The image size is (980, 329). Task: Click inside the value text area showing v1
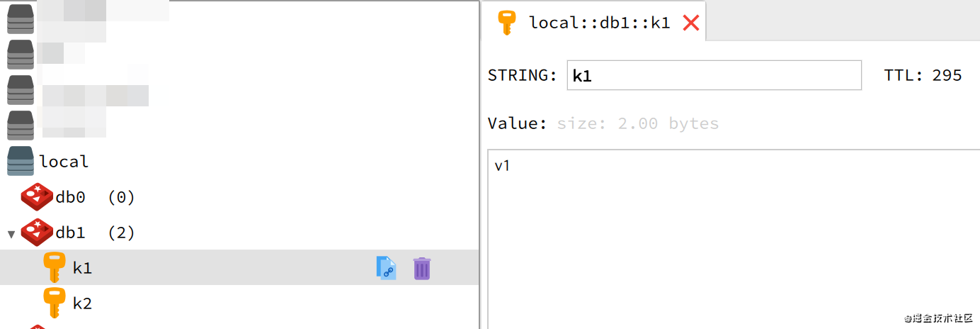tap(729, 234)
